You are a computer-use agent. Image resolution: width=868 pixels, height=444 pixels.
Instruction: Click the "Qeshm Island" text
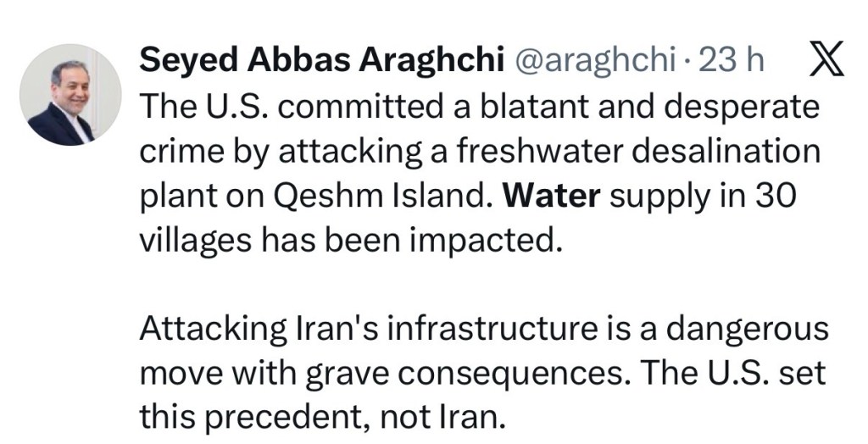pos(392,196)
